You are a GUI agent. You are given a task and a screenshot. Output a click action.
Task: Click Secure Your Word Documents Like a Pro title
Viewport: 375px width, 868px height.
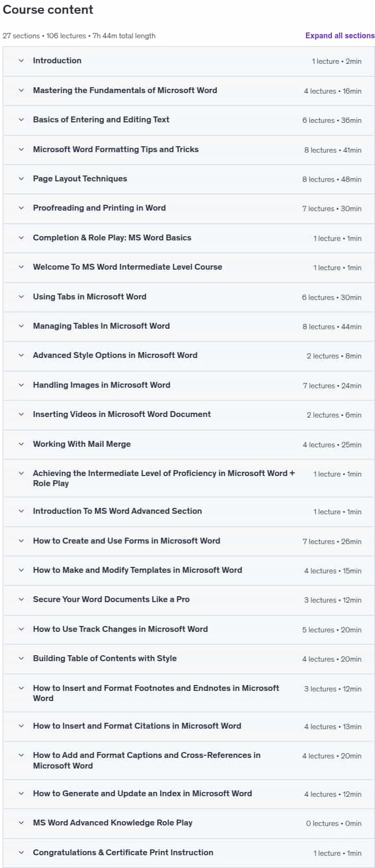111,599
